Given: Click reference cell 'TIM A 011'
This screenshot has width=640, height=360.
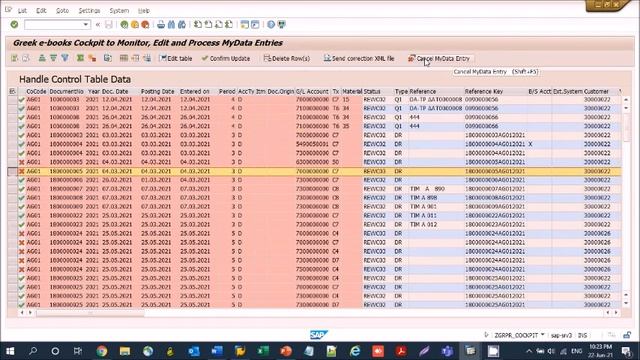Looking at the screenshot, I should click(423, 216).
